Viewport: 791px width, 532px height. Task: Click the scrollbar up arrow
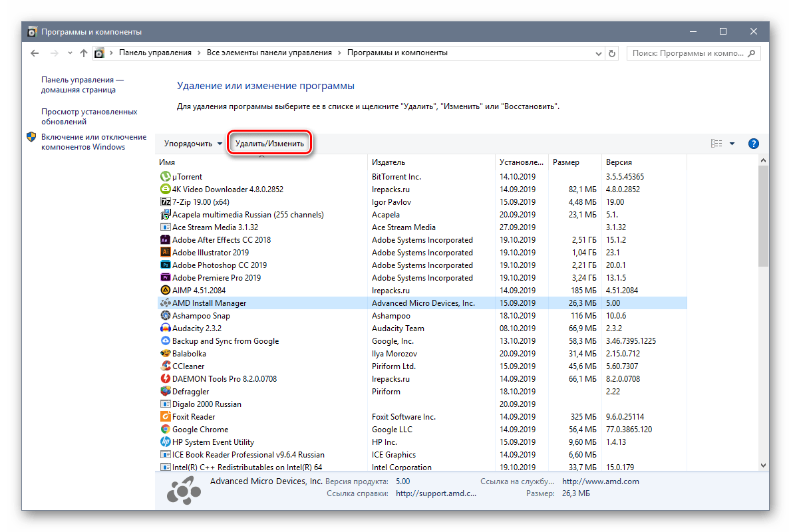click(x=763, y=160)
